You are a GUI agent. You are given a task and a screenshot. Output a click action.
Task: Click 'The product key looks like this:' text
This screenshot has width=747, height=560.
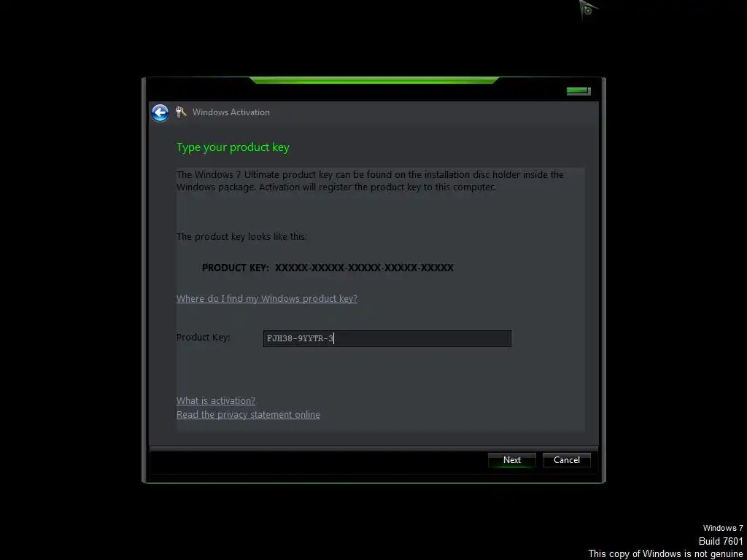[x=241, y=237]
